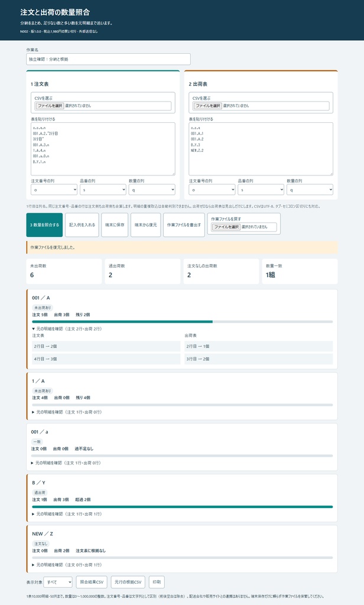364x605 pixels.
Task: Click the 一致 badge on 001／a
Action: point(37,442)
